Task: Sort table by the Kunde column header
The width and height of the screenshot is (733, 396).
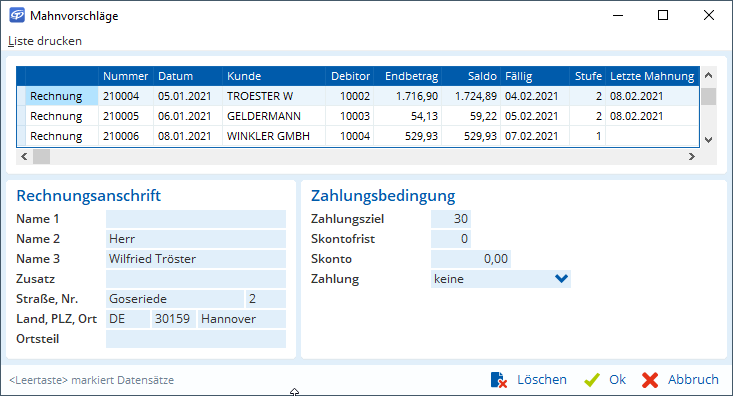Action: [x=273, y=76]
